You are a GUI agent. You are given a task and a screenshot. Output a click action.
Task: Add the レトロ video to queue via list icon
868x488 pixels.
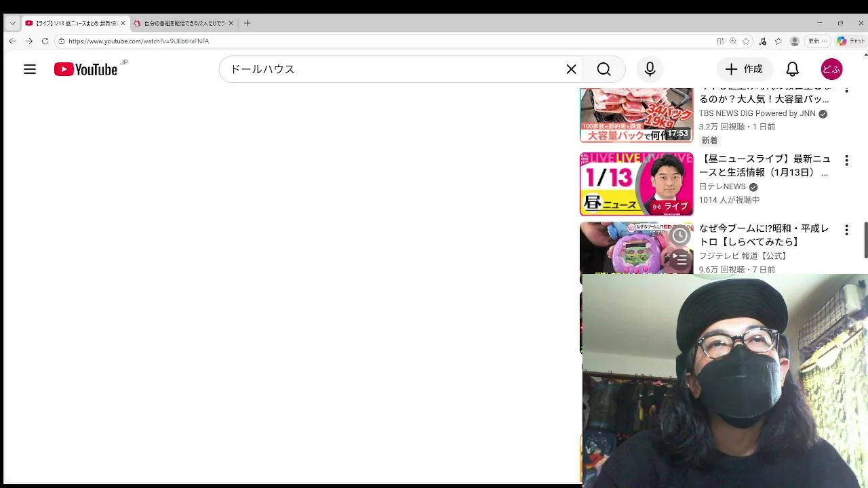click(679, 259)
